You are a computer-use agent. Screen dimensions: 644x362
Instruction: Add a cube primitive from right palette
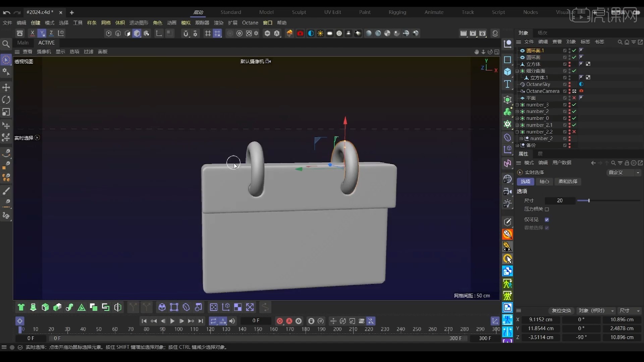point(507,72)
